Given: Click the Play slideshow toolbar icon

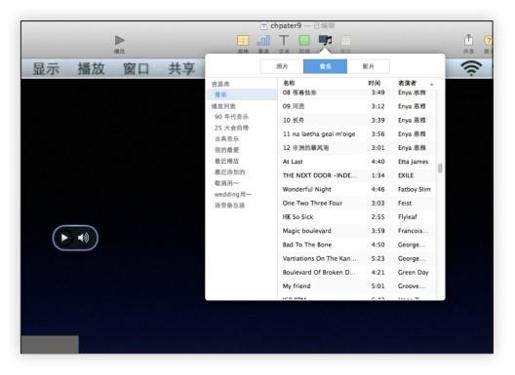Looking at the screenshot, I should (120, 40).
